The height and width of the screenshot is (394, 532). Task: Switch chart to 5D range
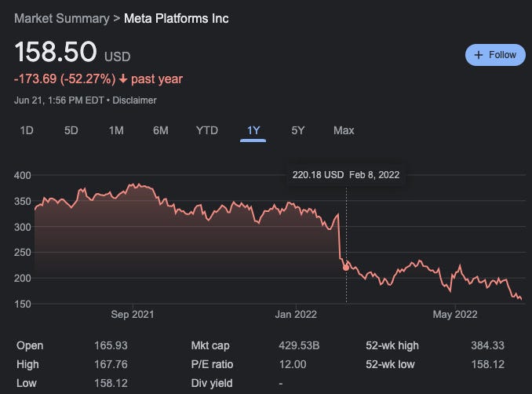point(71,130)
